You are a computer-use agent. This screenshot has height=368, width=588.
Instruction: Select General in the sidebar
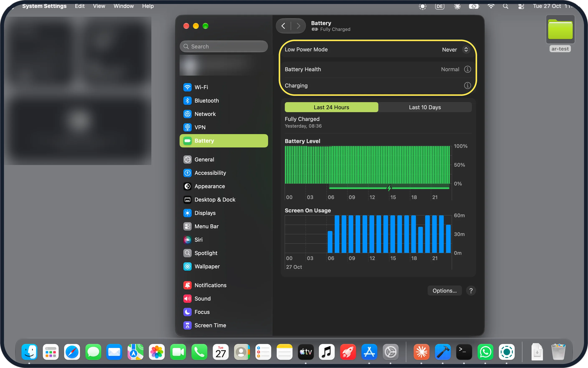pos(224,159)
